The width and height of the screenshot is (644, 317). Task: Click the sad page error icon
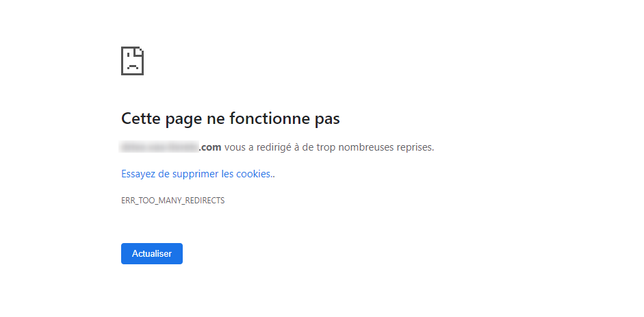(132, 61)
